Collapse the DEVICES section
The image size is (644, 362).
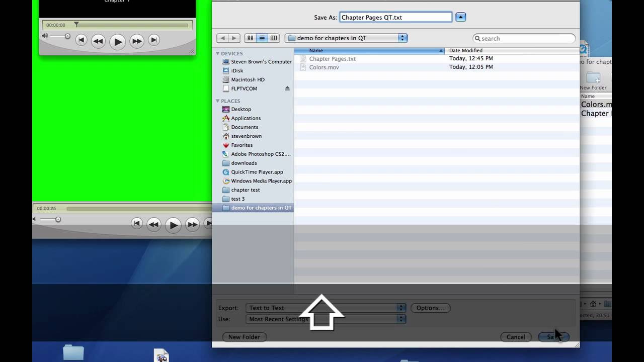point(218,53)
